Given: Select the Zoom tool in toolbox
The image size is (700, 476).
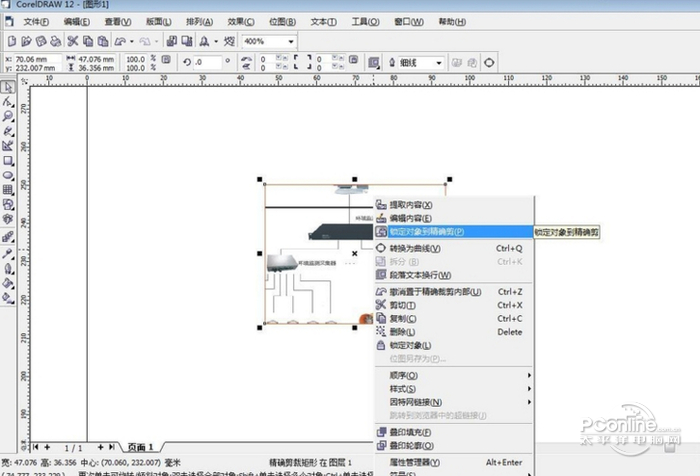Looking at the screenshot, I should (x=8, y=116).
